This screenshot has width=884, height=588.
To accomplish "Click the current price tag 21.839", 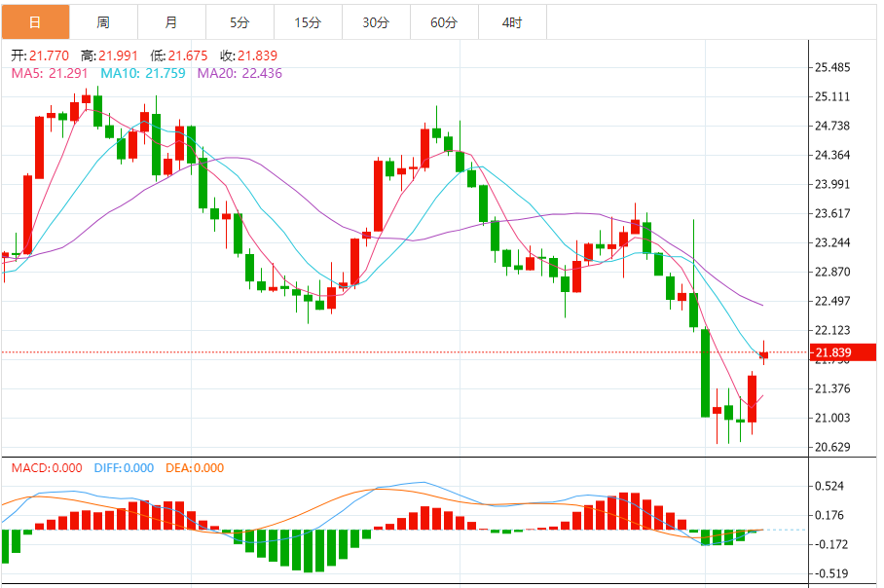I will 842,353.
